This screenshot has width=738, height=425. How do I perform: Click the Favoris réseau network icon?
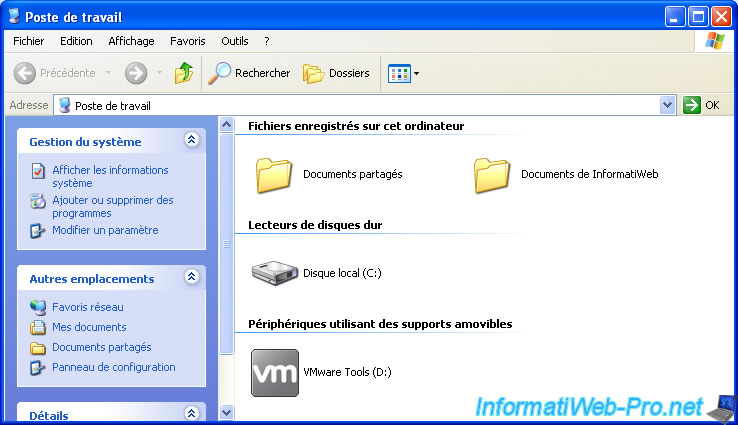[38, 308]
